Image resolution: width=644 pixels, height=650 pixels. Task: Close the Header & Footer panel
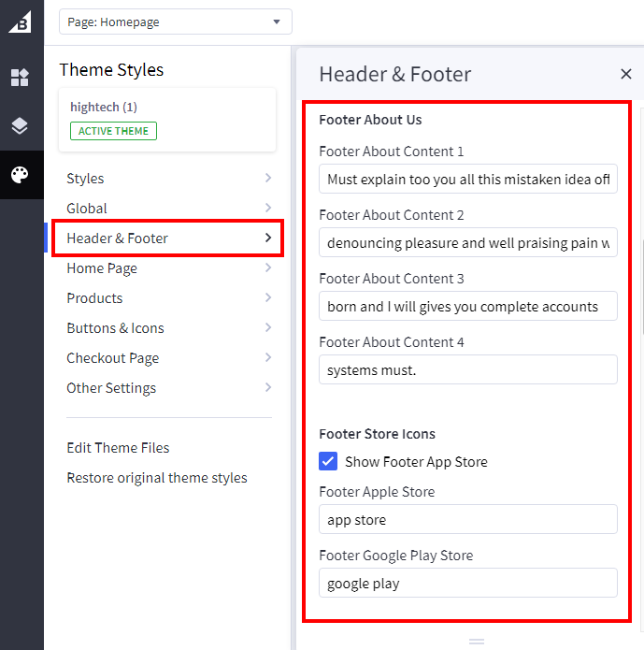coord(625,74)
